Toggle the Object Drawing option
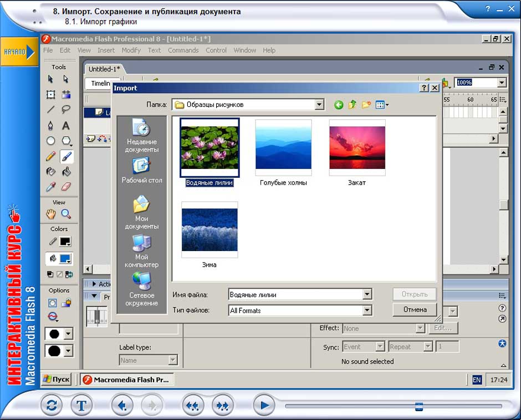 53,303
